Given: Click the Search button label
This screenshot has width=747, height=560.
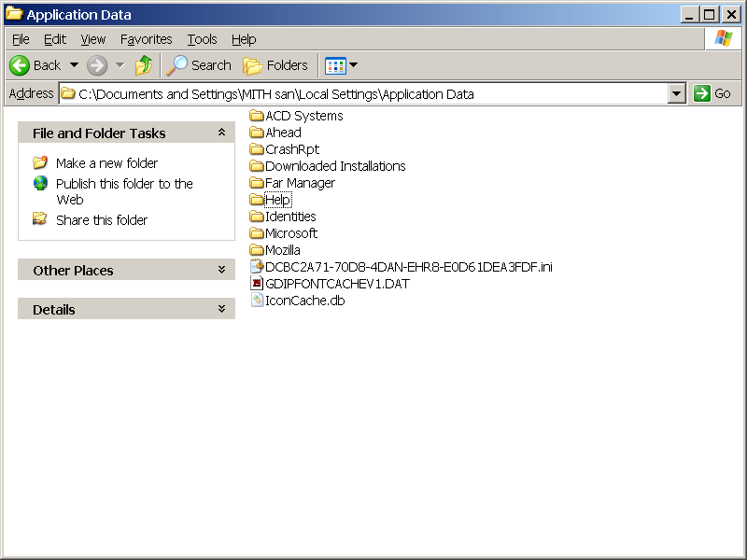Looking at the screenshot, I should pyautogui.click(x=211, y=65).
